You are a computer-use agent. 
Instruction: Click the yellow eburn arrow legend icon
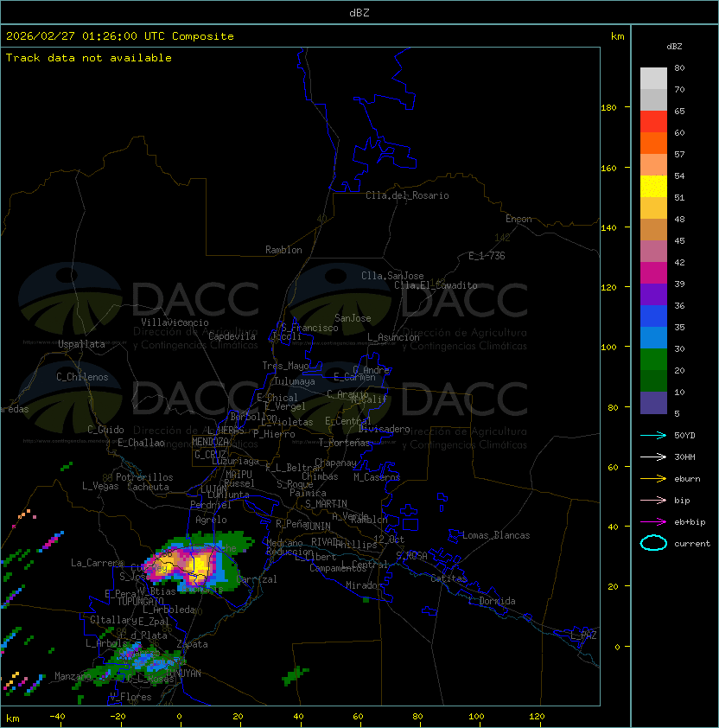click(653, 478)
